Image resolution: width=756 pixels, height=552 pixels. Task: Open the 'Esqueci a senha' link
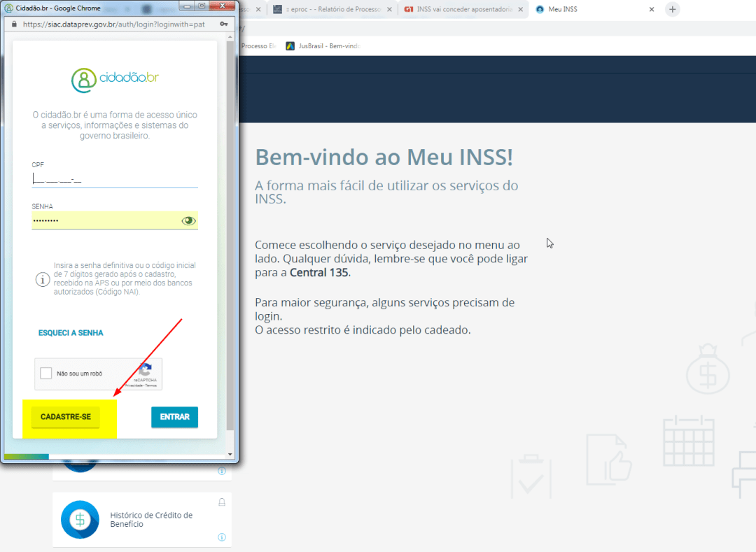coord(71,333)
